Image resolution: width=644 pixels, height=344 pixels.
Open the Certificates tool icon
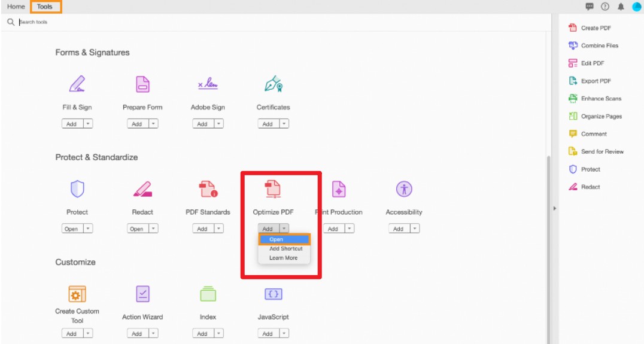273,84
